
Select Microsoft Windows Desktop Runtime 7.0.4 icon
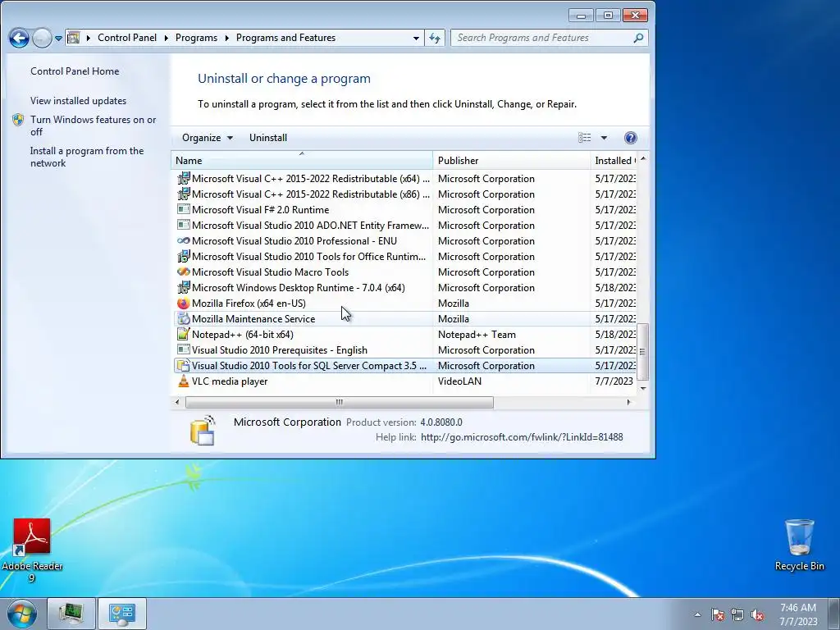click(183, 287)
